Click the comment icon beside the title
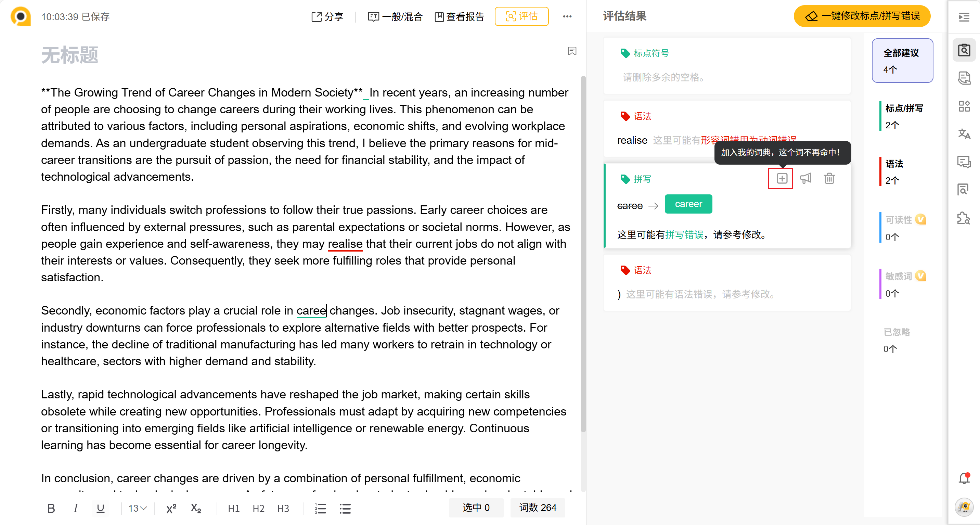 pyautogui.click(x=572, y=51)
